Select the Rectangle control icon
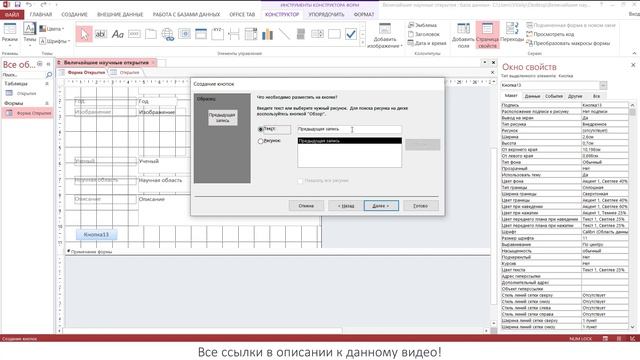 [x=334, y=34]
